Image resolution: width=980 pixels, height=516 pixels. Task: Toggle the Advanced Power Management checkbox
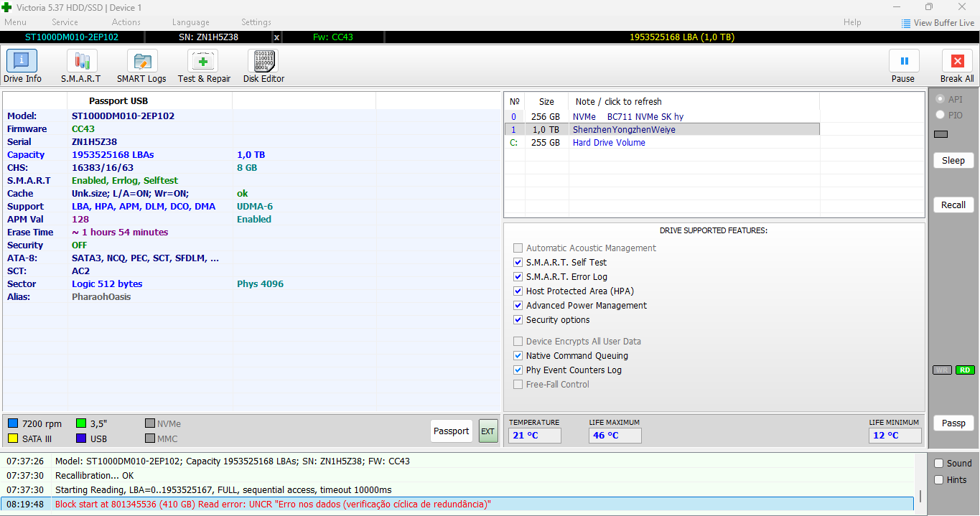click(x=518, y=306)
